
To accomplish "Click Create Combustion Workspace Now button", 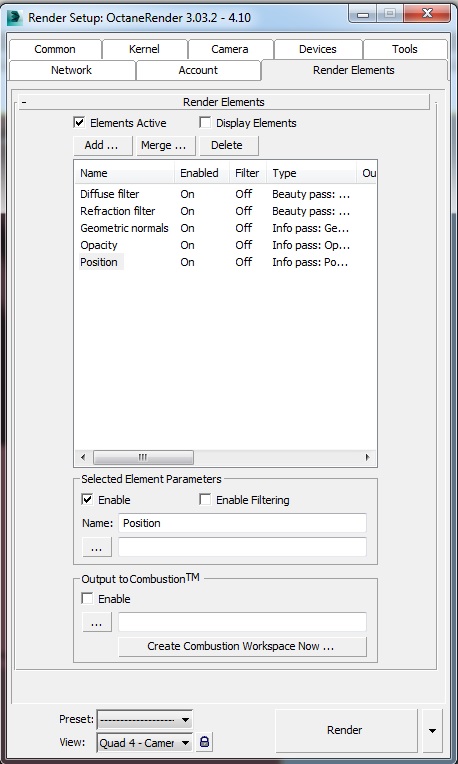I will (x=242, y=647).
